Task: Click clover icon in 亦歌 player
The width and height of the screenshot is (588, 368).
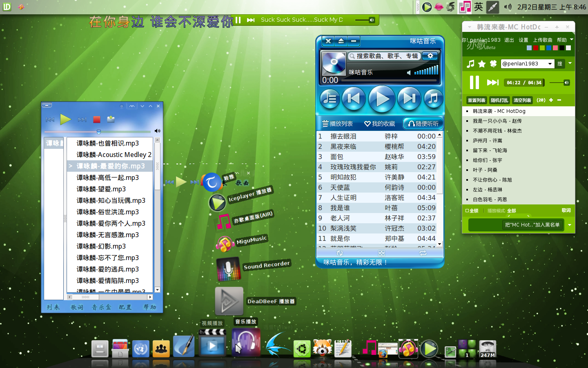Action: click(493, 64)
